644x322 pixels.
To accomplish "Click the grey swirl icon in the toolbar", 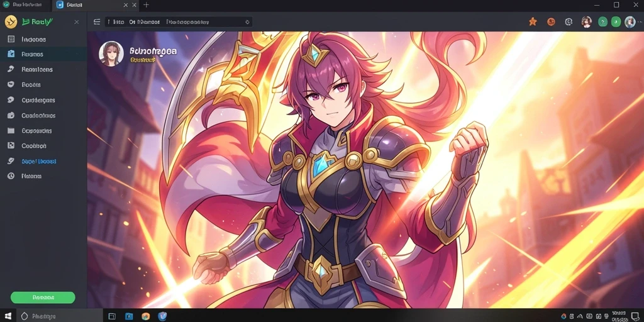I will tap(569, 22).
